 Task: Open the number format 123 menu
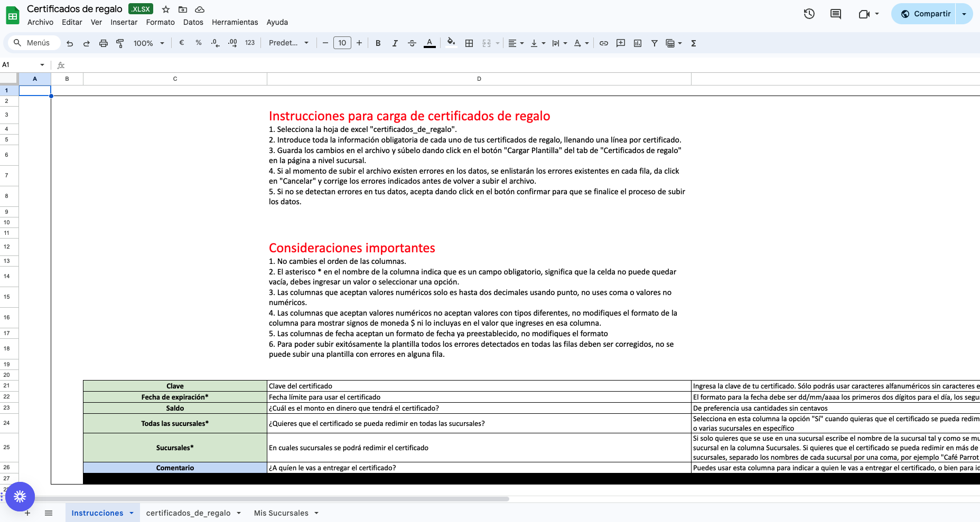(x=250, y=43)
